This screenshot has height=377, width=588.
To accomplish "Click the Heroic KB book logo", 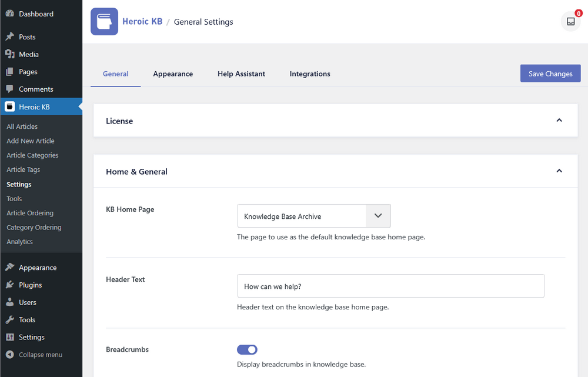I will click(x=104, y=21).
